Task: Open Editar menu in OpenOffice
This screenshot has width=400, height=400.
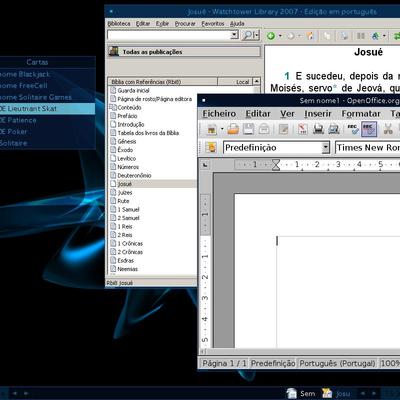Action: click(x=258, y=114)
